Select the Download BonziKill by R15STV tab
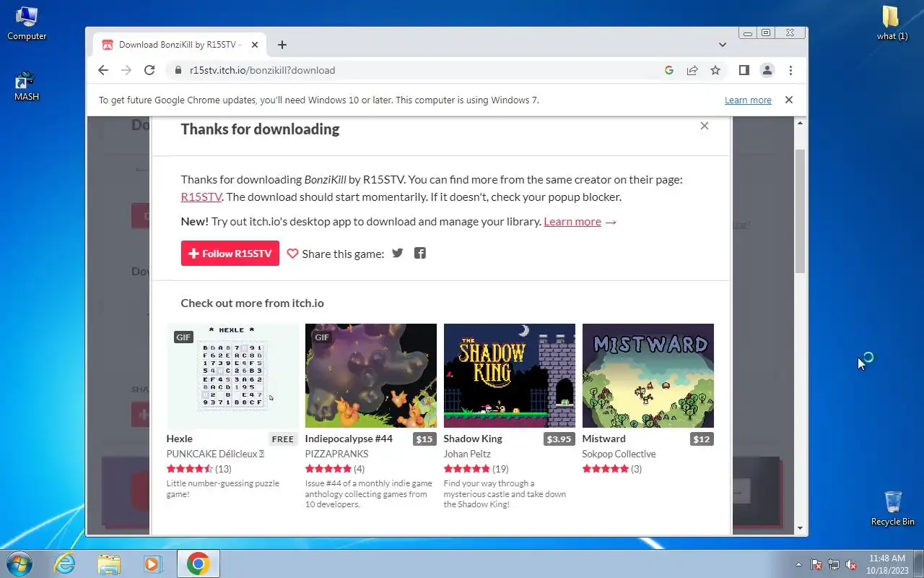Image resolution: width=924 pixels, height=578 pixels. point(180,45)
